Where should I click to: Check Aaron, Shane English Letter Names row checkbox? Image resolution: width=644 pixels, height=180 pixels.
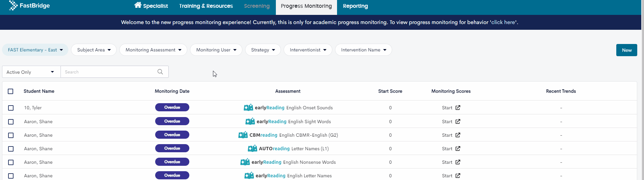tap(11, 176)
